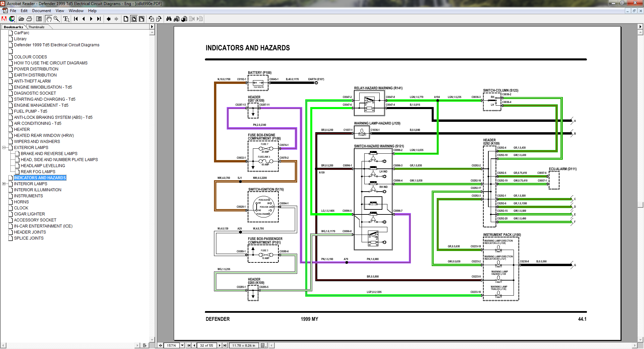Open the Search binoculars-with-page tool
The width and height of the screenshot is (644, 349).
(x=176, y=19)
